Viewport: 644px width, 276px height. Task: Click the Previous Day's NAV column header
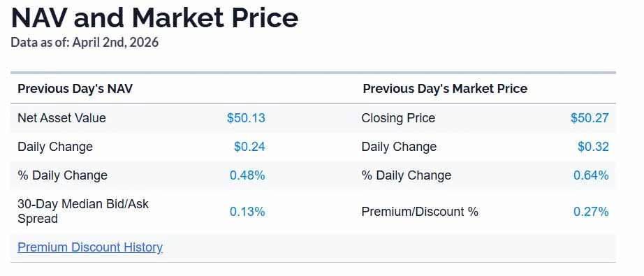(75, 89)
